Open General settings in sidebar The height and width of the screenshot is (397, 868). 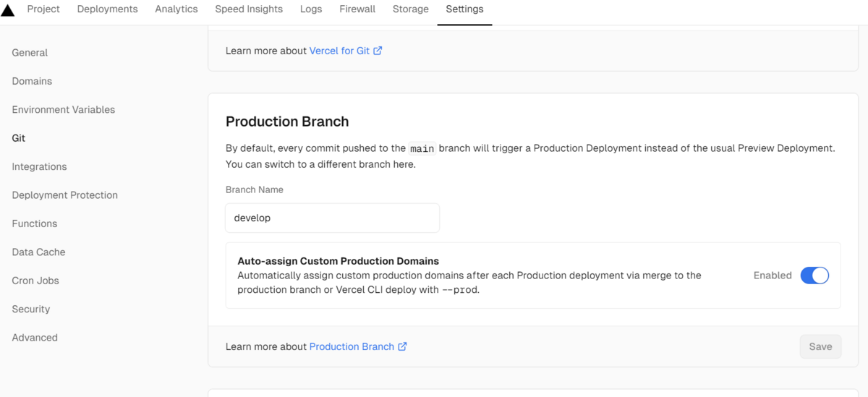coord(30,53)
